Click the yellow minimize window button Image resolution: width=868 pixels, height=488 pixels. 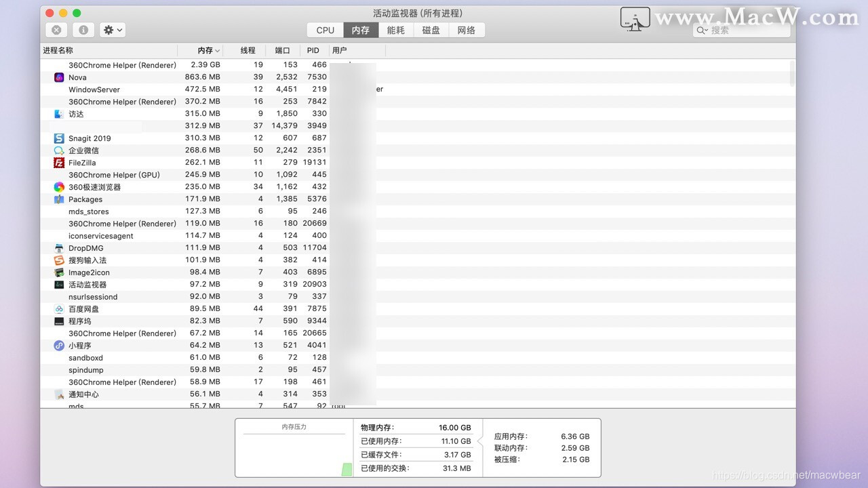63,13
